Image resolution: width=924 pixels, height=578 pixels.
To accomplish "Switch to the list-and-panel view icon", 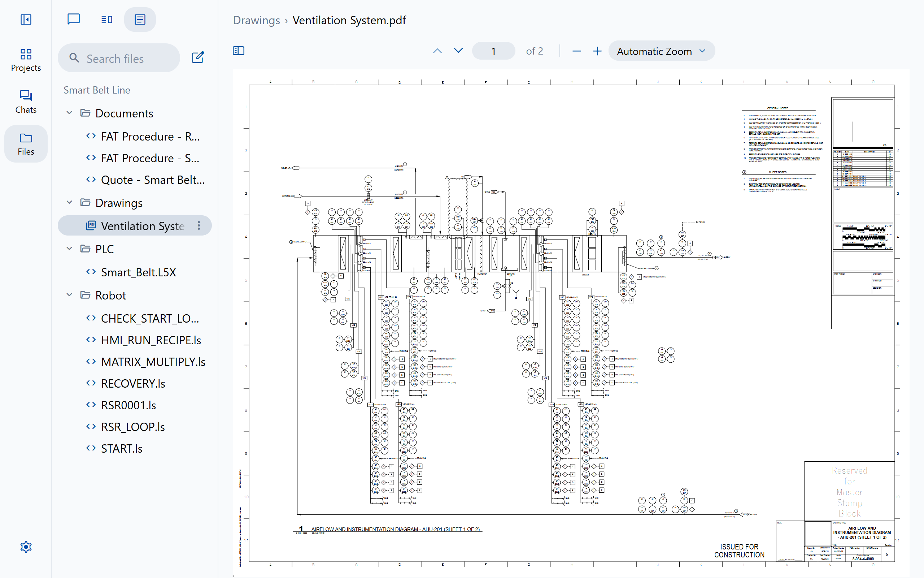I will pos(106,20).
